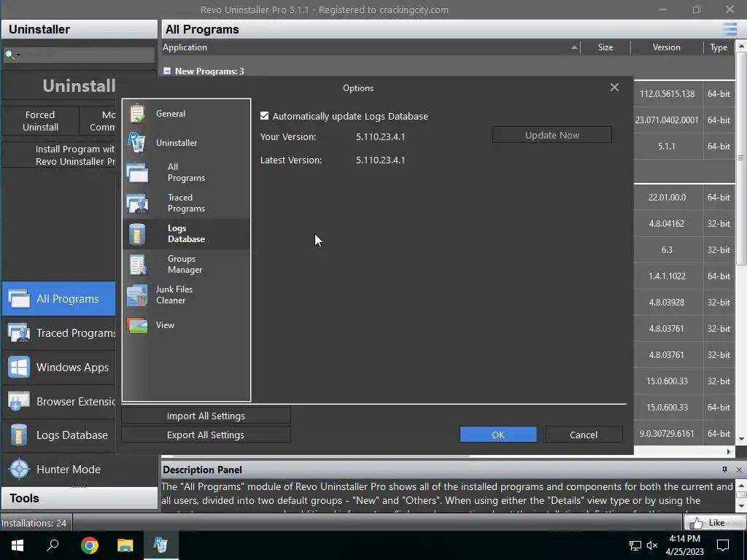Screen dimensions: 747x560
Task: Open View options icon
Action: coord(137,325)
